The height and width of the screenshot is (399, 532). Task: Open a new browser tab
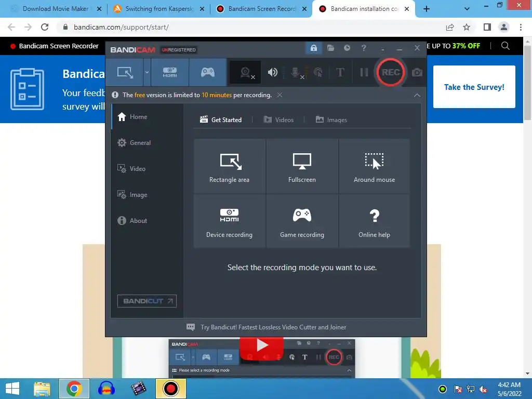point(427,9)
